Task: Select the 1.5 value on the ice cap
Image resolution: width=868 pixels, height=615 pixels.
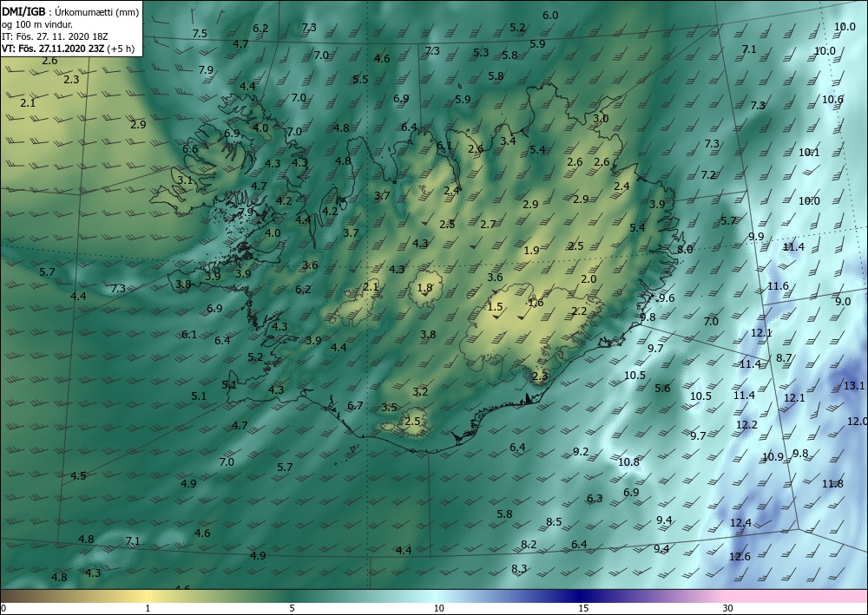Action: click(x=495, y=306)
